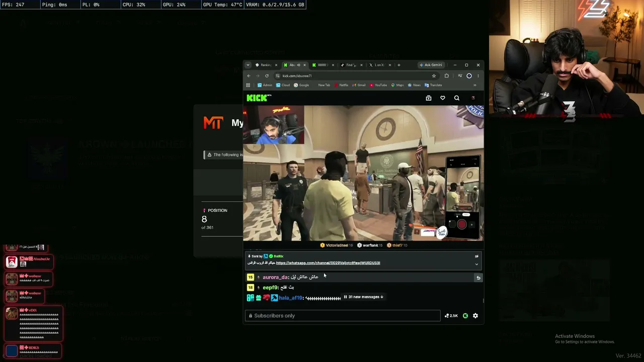Open a new browser tab
The image size is (644, 362).
(399, 65)
